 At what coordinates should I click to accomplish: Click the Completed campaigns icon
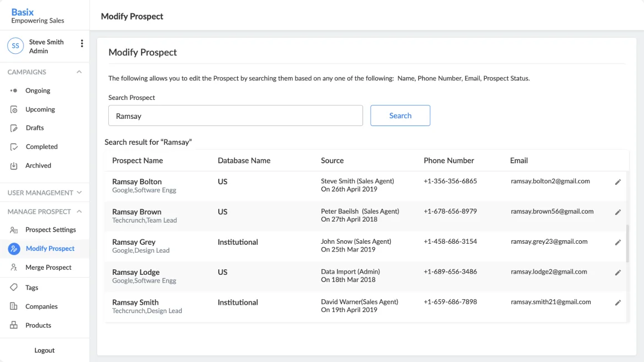(x=13, y=147)
